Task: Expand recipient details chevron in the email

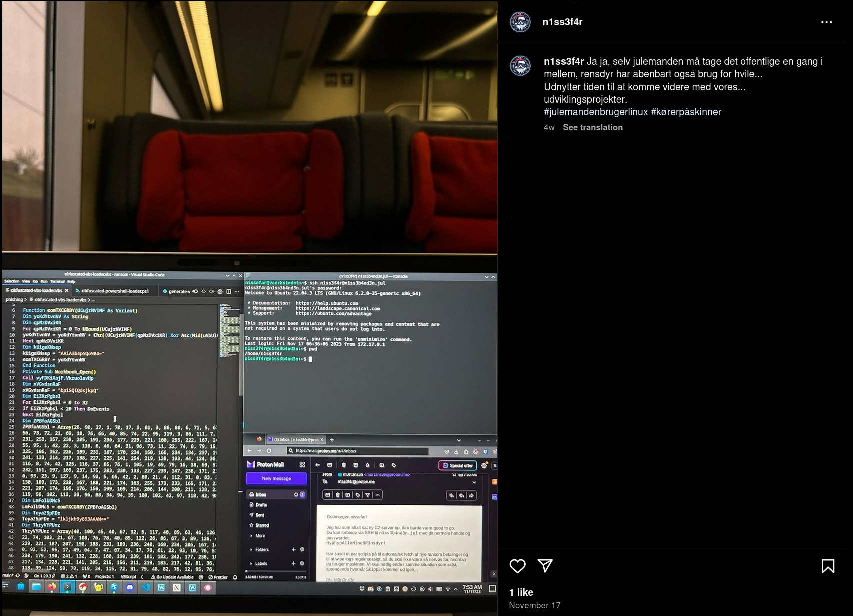Action: (x=473, y=482)
